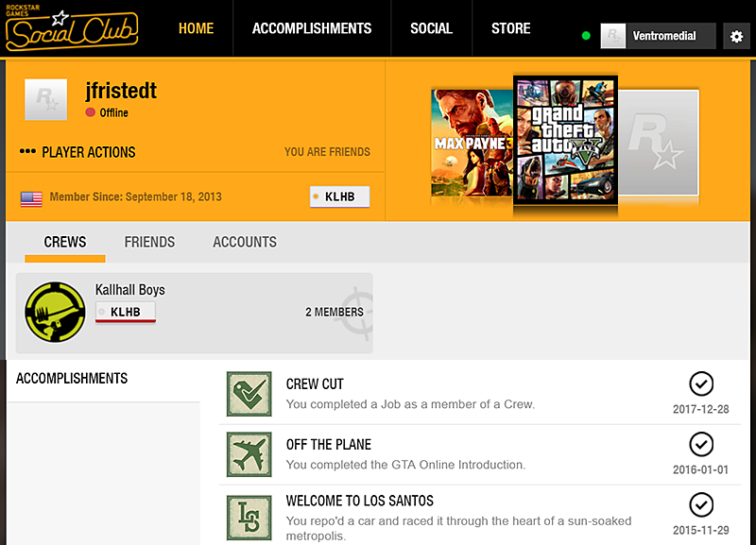Open the Grand Theft Auto V cover
Viewport: 756px width, 545px height.
(565, 138)
